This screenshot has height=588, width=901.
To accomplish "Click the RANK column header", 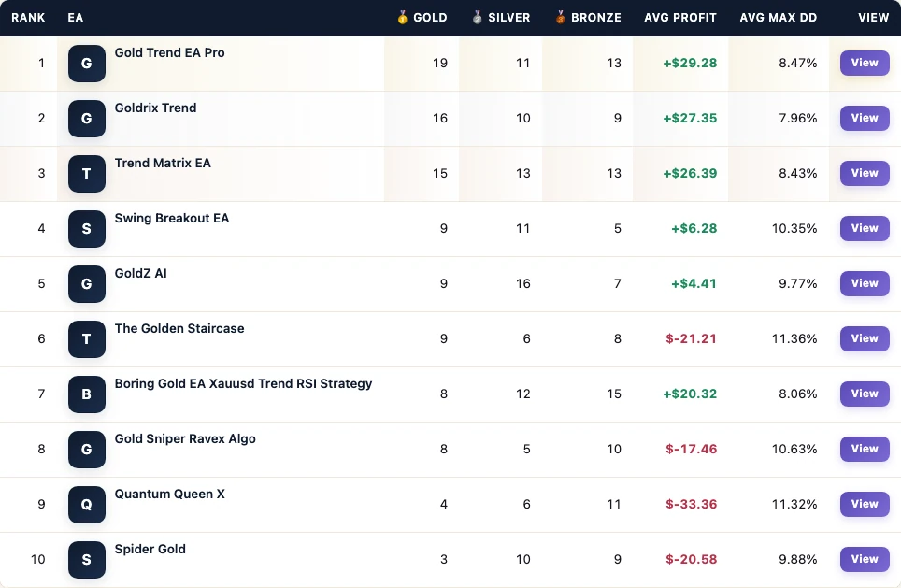I will tap(28, 18).
